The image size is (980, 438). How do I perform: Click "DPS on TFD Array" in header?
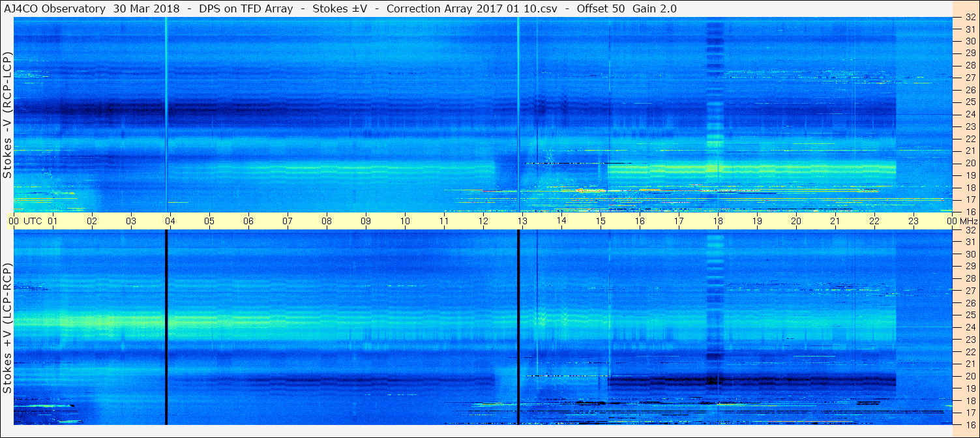(x=245, y=9)
